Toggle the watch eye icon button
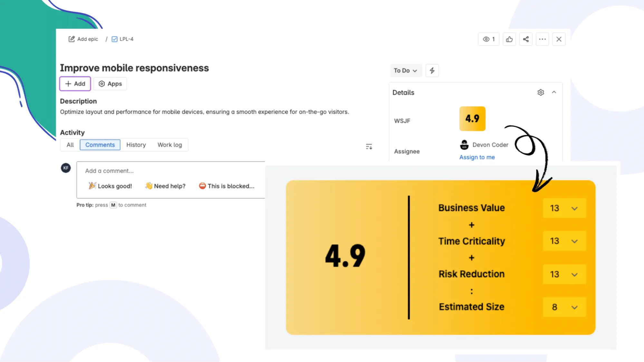Image resolution: width=644 pixels, height=362 pixels. (x=488, y=39)
